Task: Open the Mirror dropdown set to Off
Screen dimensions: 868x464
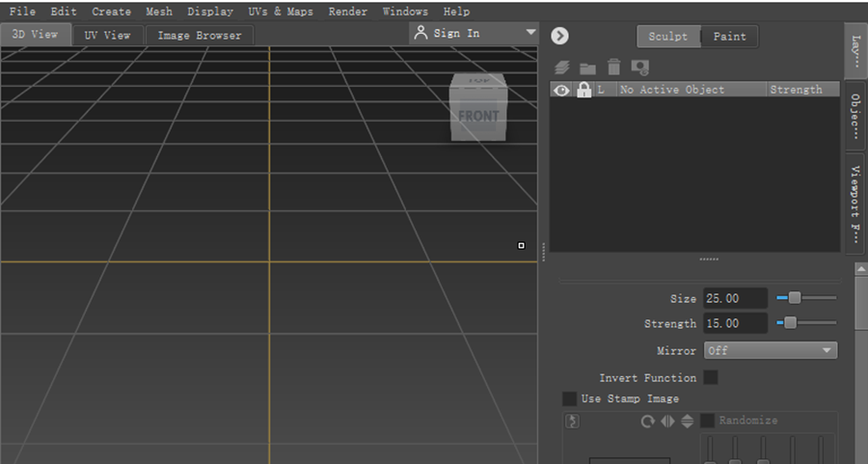Action: [x=770, y=350]
